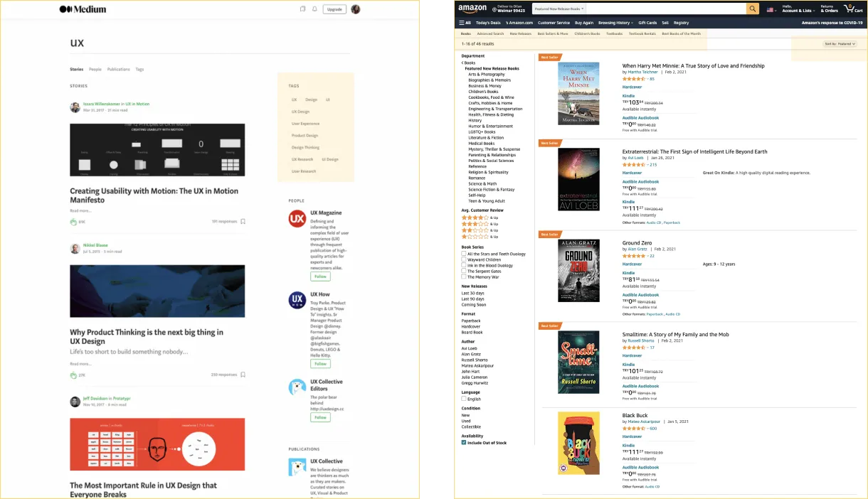Clap for Why Product Thinking article
The width and height of the screenshot is (868, 499).
pos(73,375)
